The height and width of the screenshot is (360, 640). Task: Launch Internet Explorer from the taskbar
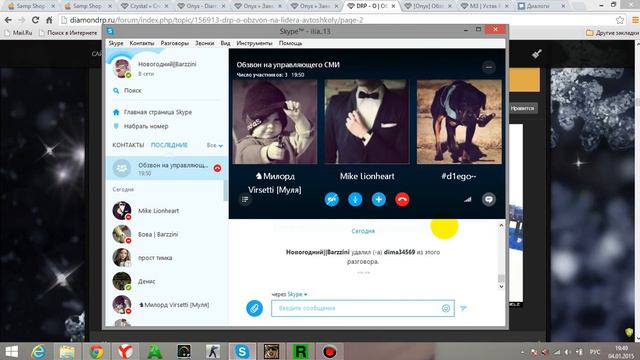point(39,352)
